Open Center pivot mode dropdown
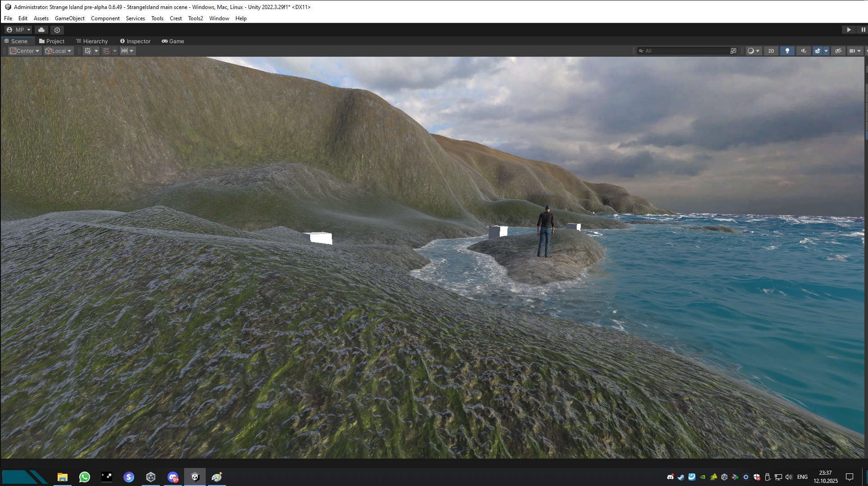 25,51
